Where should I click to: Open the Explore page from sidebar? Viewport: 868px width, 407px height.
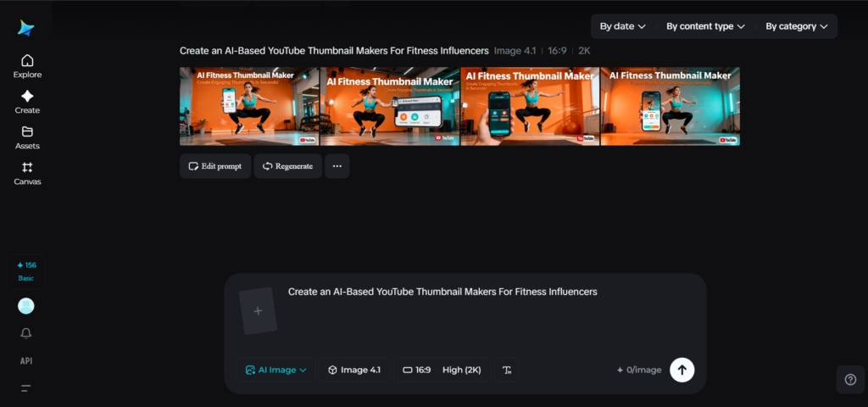click(x=27, y=65)
